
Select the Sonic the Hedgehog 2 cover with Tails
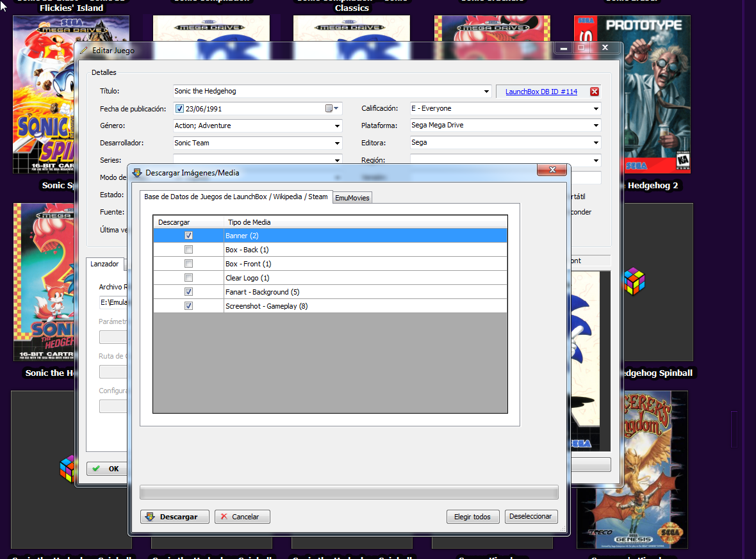[x=44, y=282]
